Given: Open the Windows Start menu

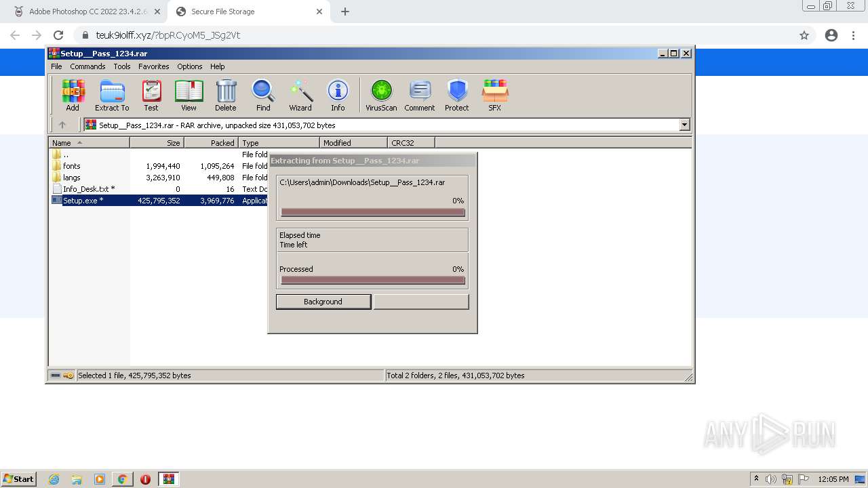Looking at the screenshot, I should (x=19, y=479).
